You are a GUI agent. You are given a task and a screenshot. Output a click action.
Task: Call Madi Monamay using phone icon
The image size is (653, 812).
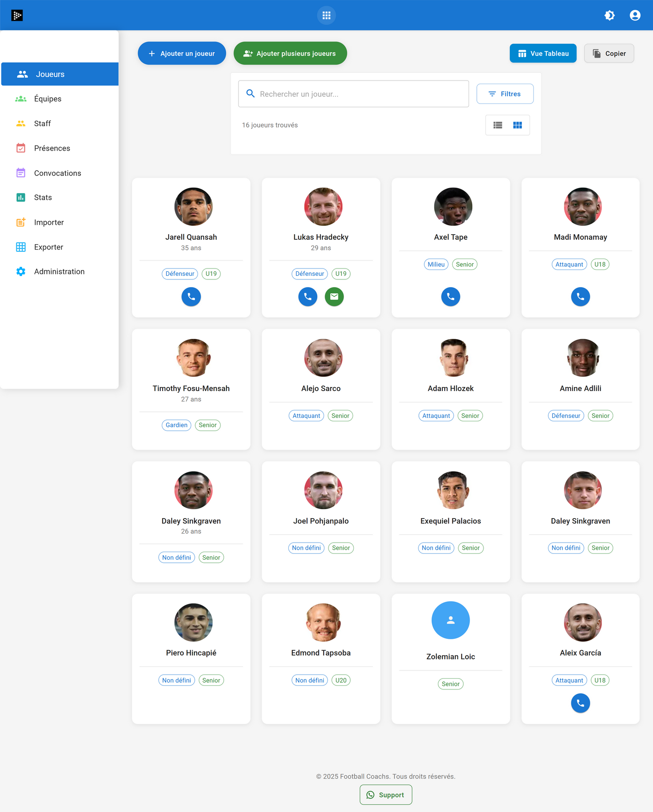[580, 297]
